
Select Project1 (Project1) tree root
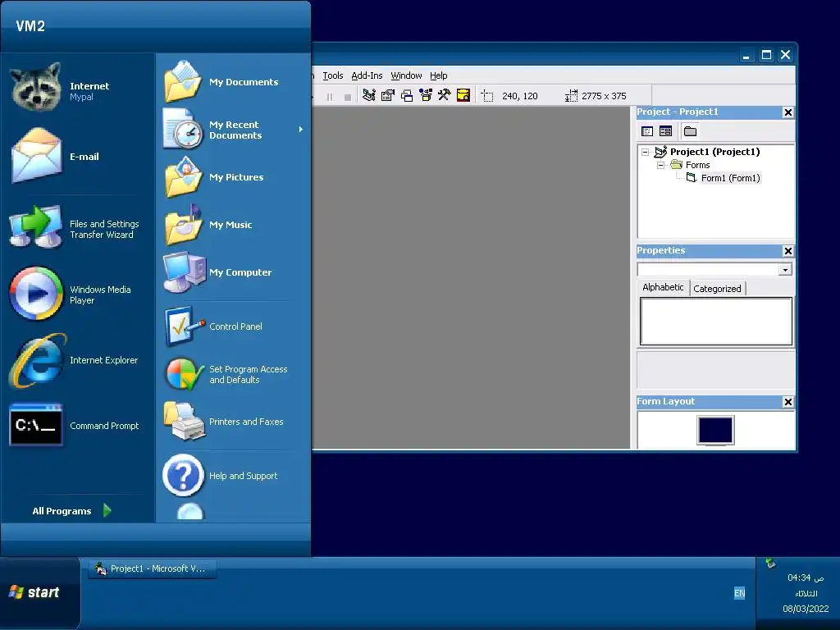(714, 152)
